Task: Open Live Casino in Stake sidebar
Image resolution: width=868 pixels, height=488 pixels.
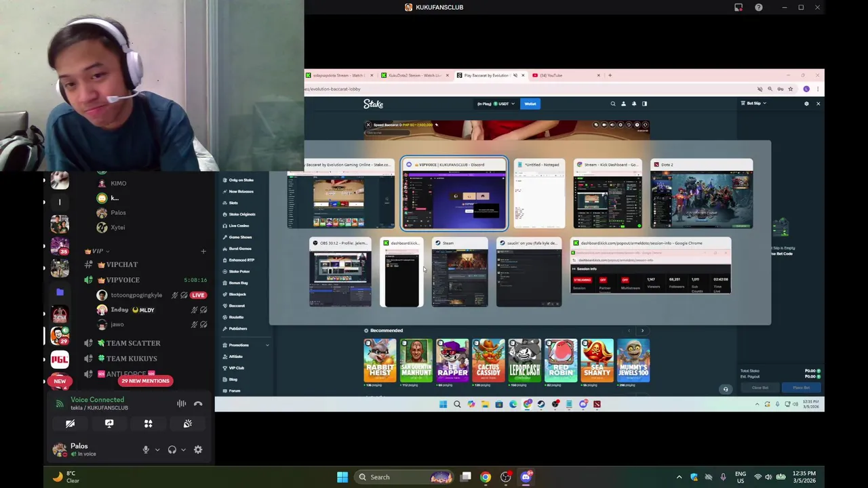Action: click(x=239, y=226)
